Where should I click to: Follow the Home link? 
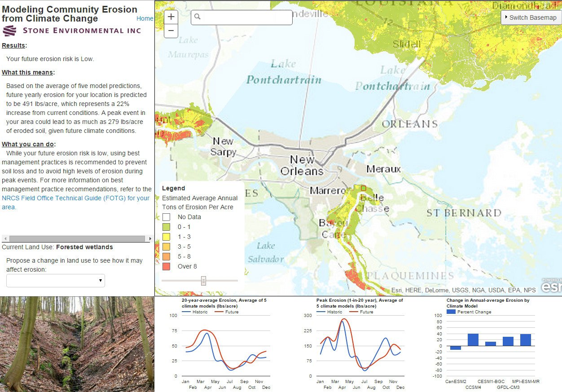(145, 18)
